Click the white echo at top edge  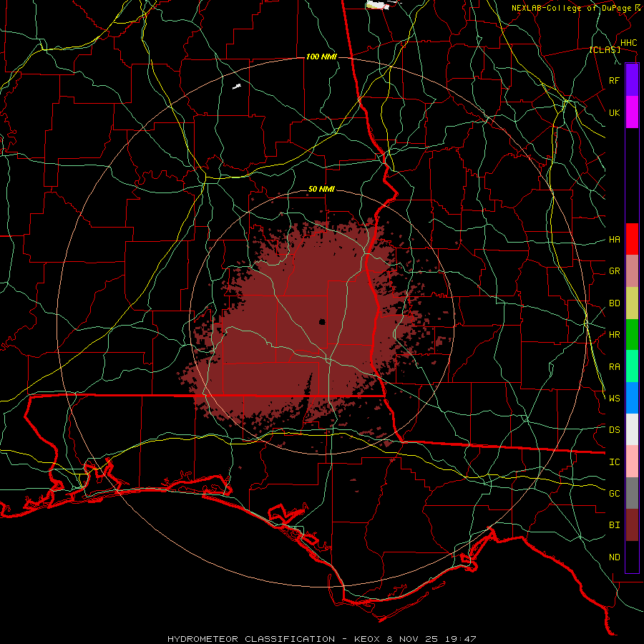point(378,5)
